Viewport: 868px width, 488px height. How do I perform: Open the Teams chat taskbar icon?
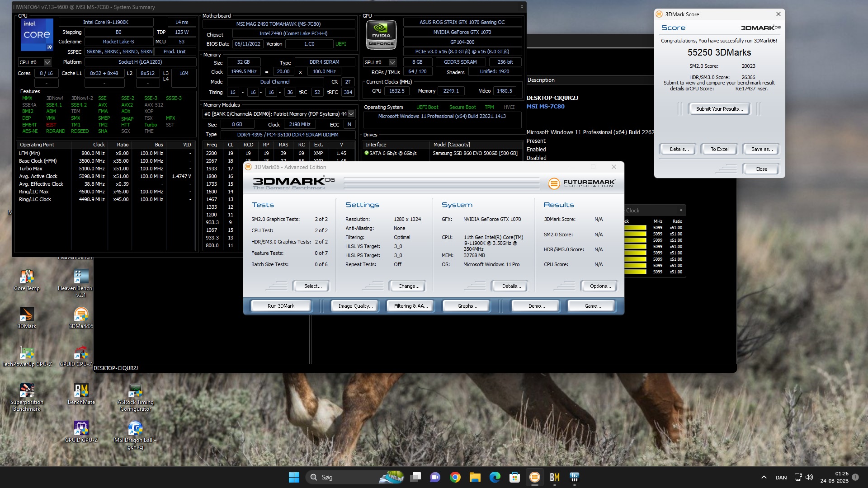[435, 477]
